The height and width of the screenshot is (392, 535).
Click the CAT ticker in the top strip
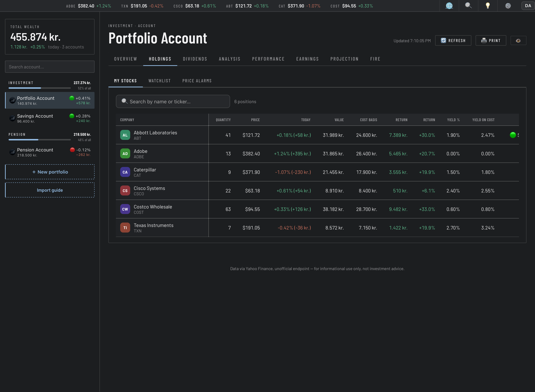coord(299,6)
